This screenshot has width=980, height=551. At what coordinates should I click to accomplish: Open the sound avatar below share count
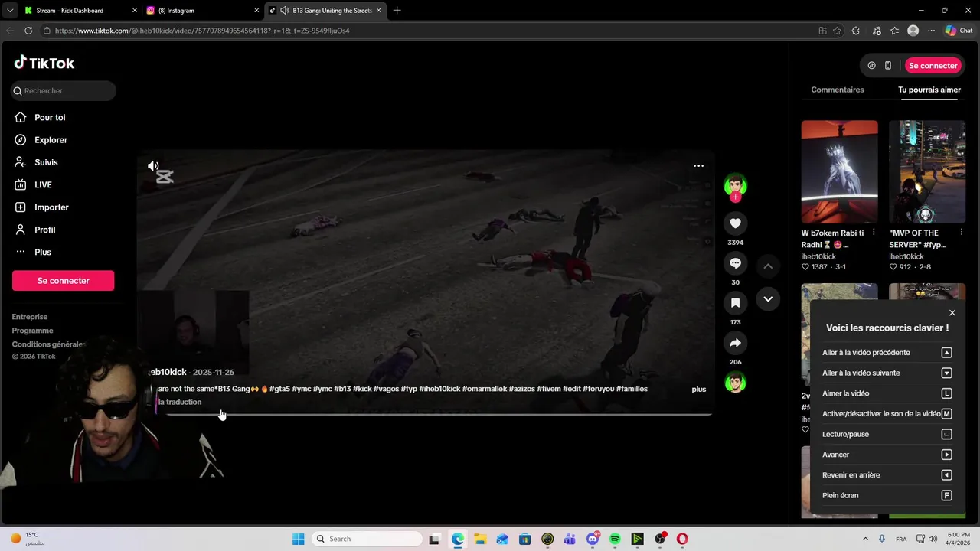735,383
